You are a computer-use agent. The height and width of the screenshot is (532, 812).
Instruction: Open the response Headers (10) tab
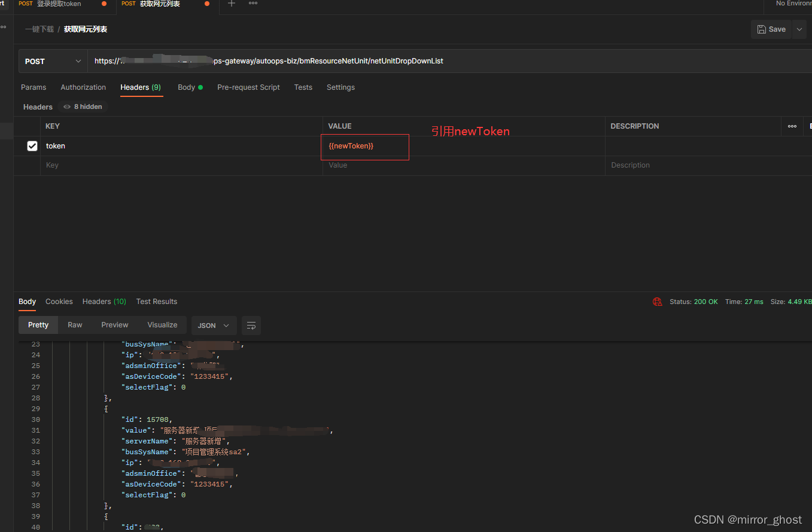(x=104, y=302)
